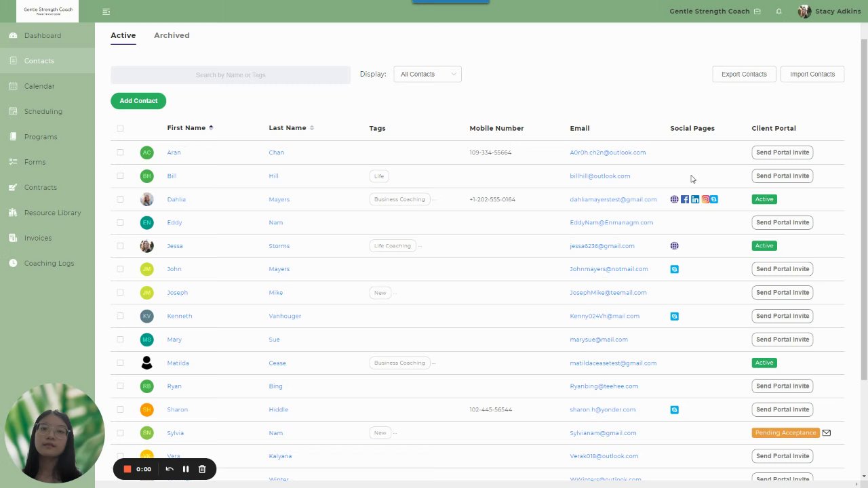
Task: Open billhill@outlook.com email link
Action: coord(600,176)
